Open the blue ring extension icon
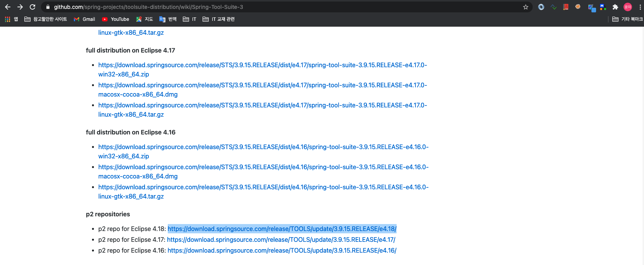The image size is (644, 265). tap(541, 7)
